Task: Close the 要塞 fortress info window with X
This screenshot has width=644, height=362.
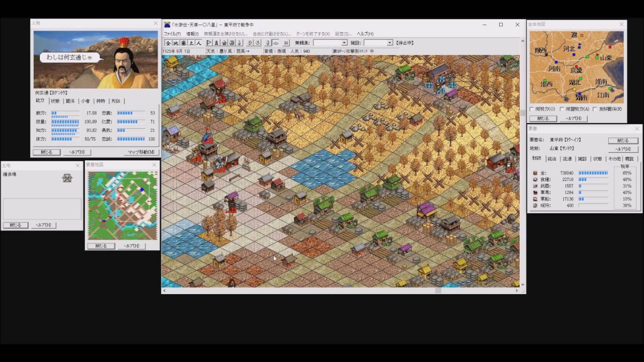Action: click(637, 129)
